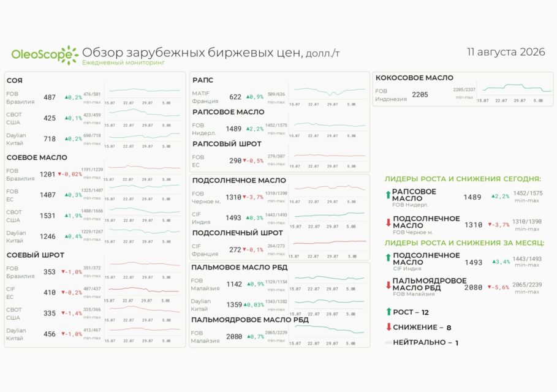
Task: Click the 'Ежедневный мониторинг' subtitle
Action: 124,62
